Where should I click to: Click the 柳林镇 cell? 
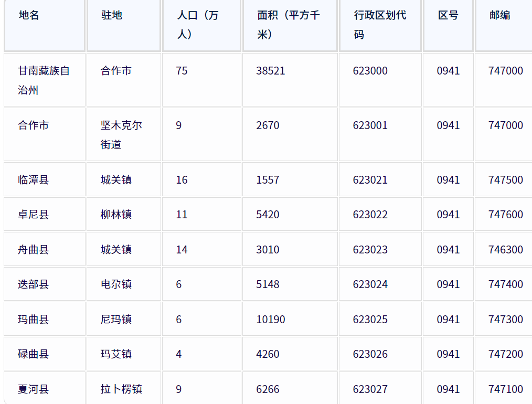(x=123, y=215)
